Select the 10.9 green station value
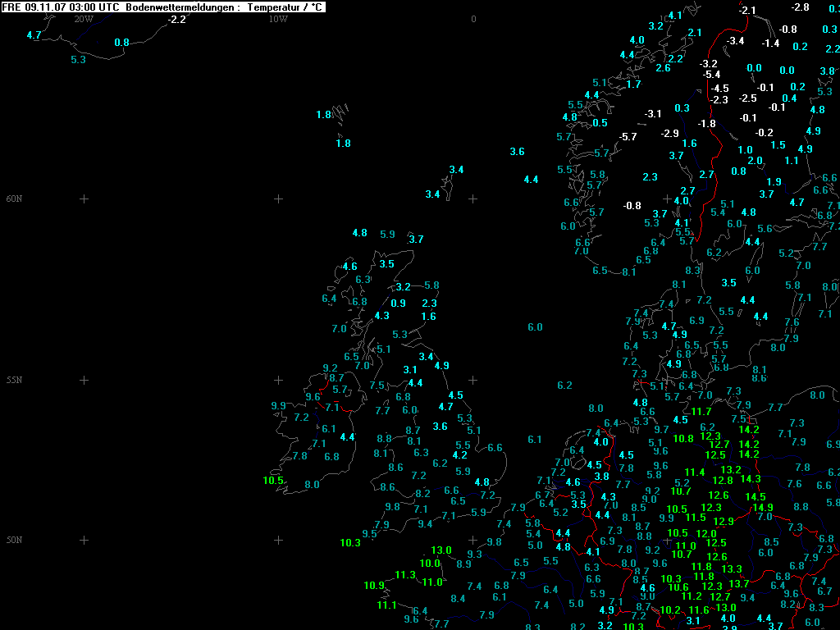 (x=374, y=585)
